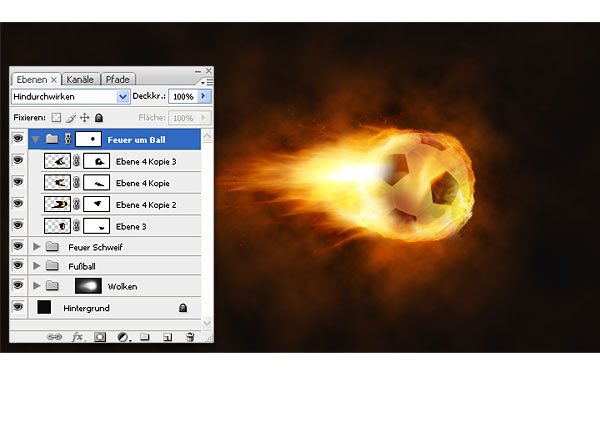Click the lock position icon
This screenshot has width=600, height=427.
coord(85,117)
